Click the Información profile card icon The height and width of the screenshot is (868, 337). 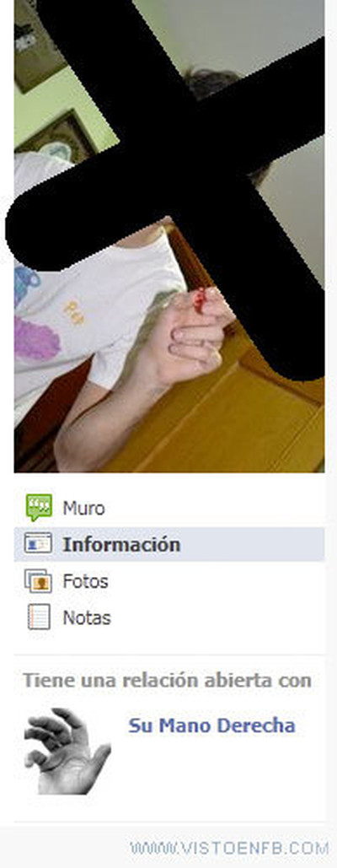click(38, 544)
